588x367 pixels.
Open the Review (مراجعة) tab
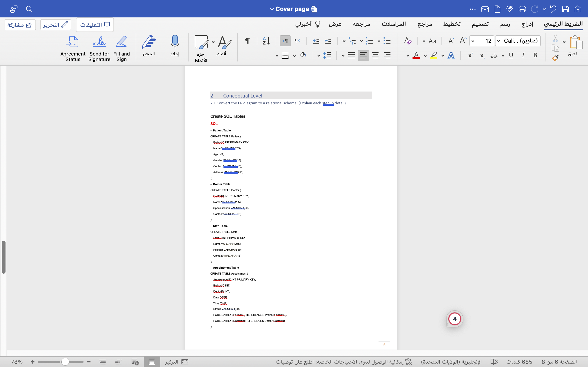(x=361, y=24)
